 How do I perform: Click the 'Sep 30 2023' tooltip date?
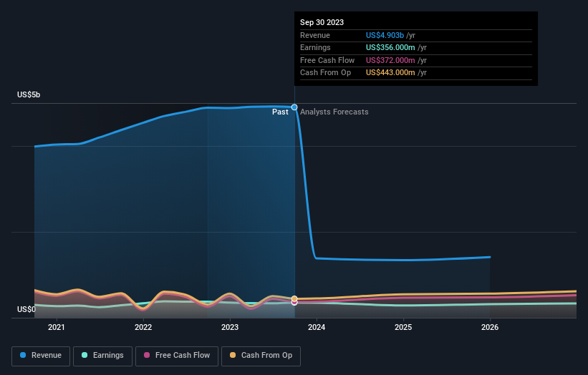pos(322,22)
